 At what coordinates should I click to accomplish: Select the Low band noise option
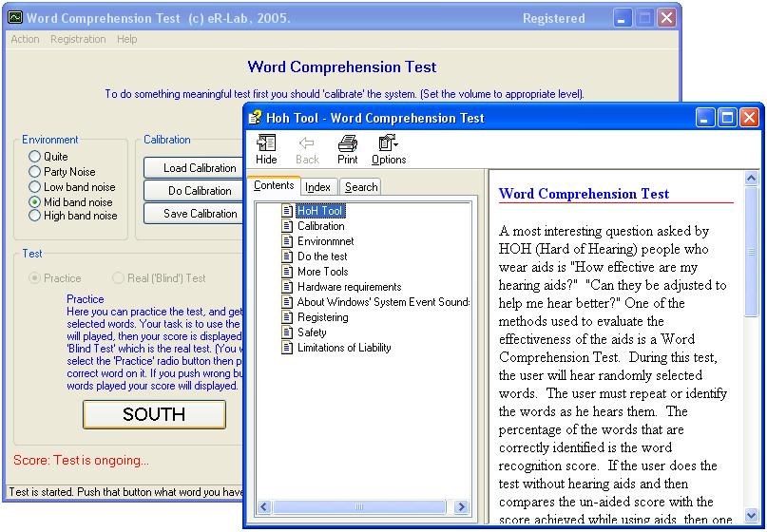pyautogui.click(x=34, y=187)
